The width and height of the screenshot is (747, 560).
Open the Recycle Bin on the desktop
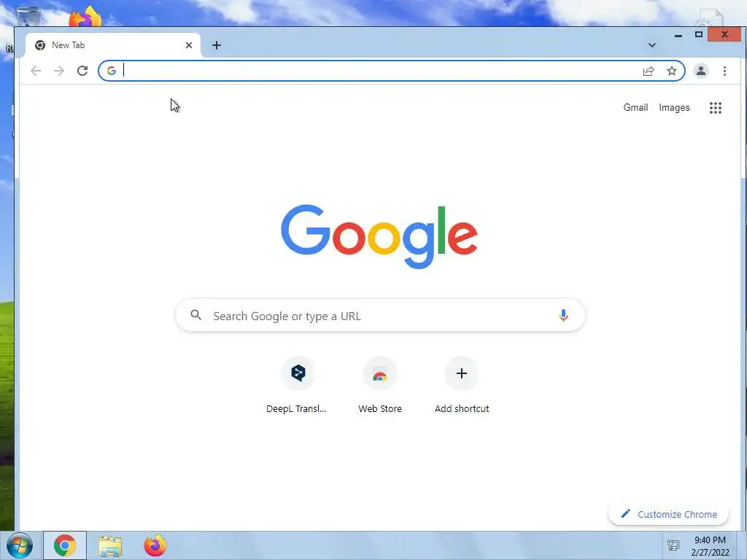tap(28, 15)
